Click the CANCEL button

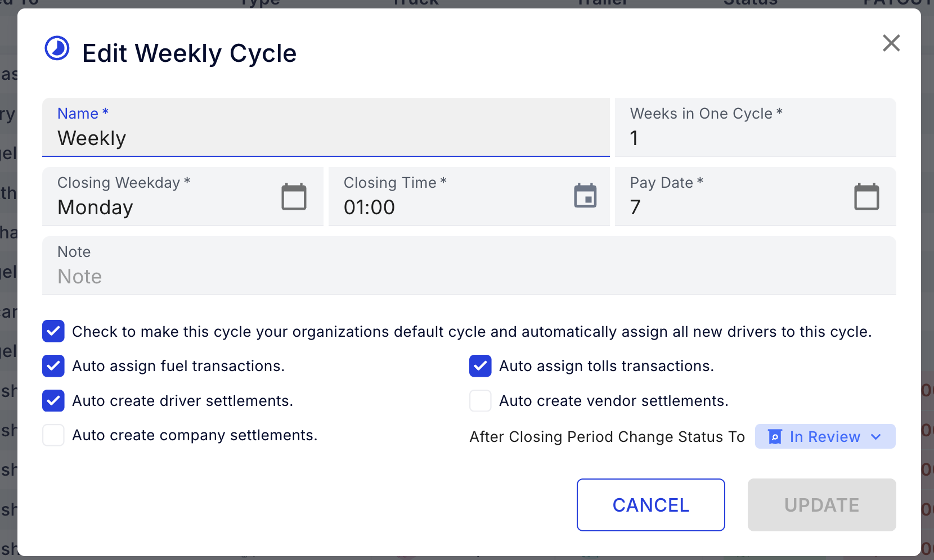coord(650,505)
